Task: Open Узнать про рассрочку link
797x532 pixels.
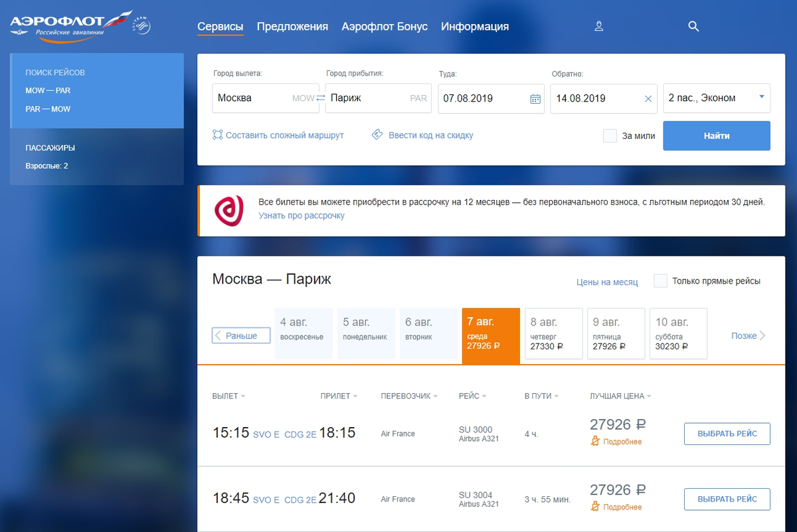Action: [x=302, y=215]
